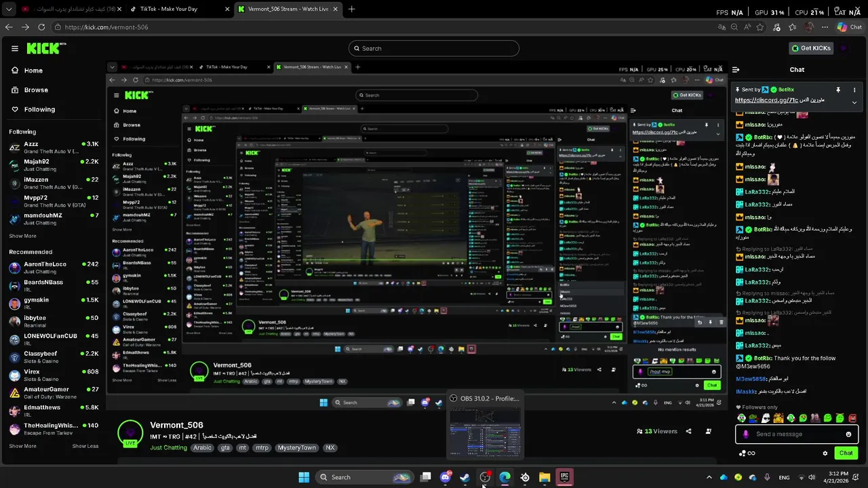The image size is (868, 488).
Task: Open Majah92 channel in sidebar
Action: tap(54, 165)
